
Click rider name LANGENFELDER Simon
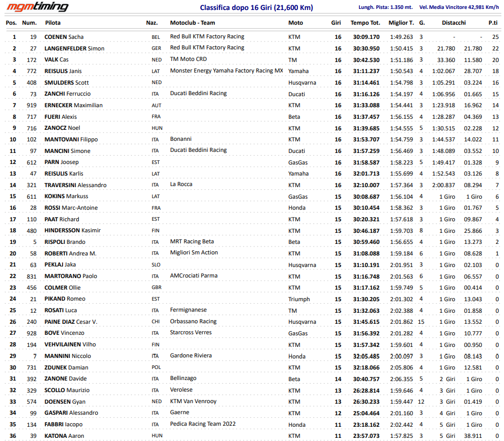pos(74,48)
